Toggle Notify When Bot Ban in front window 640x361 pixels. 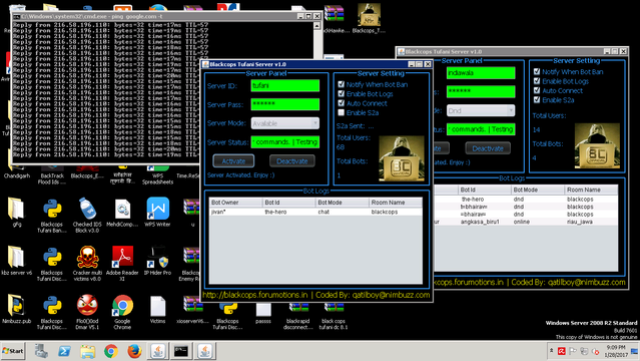click(x=341, y=84)
